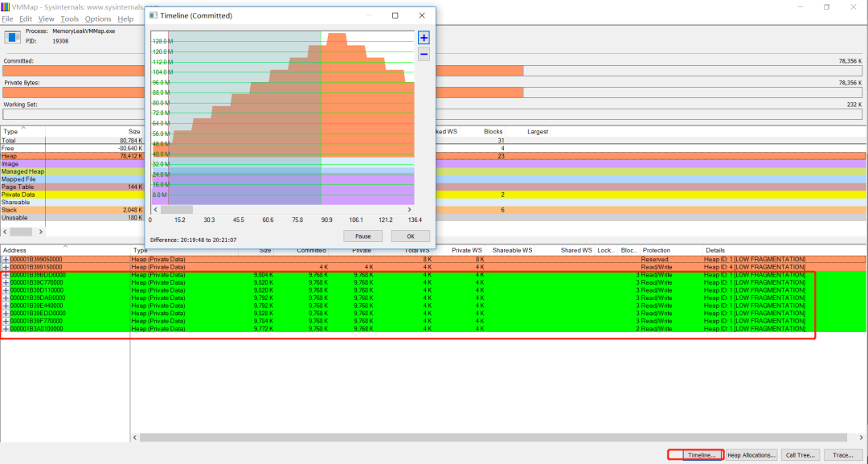This screenshot has height=464, width=868.
Task: Click timeline scrollbar left arrow
Action: (x=156, y=210)
